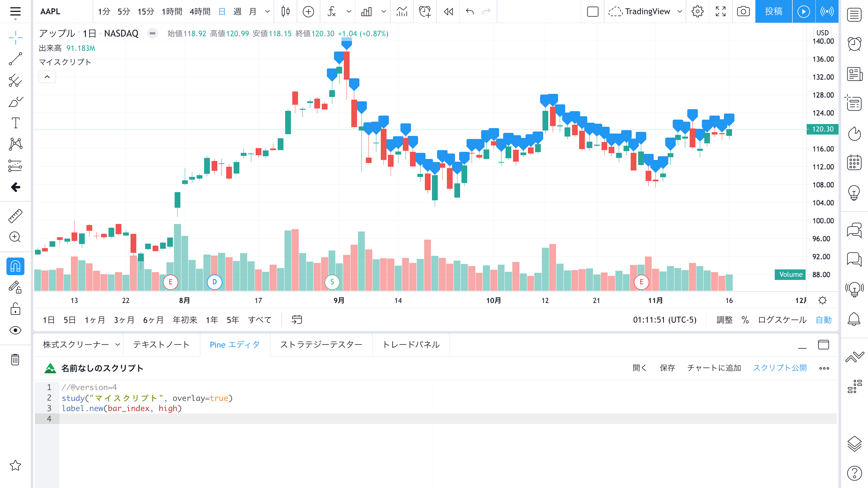Click the earnings E marker near November
Screen dimensions: 868x488
[641, 282]
